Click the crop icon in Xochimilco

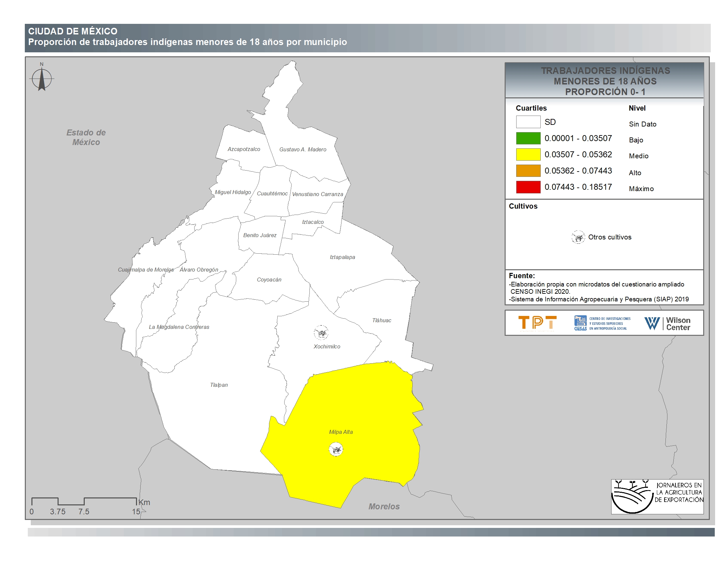321,333
